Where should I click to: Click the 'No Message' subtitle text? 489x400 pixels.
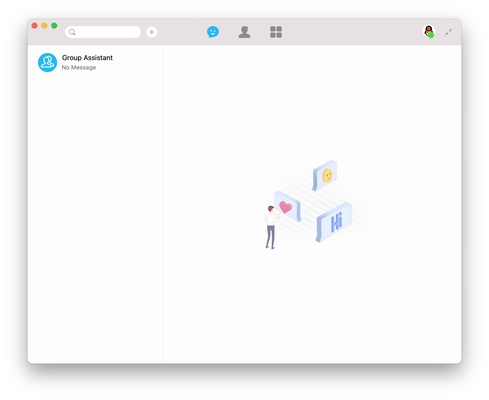pyautogui.click(x=79, y=68)
